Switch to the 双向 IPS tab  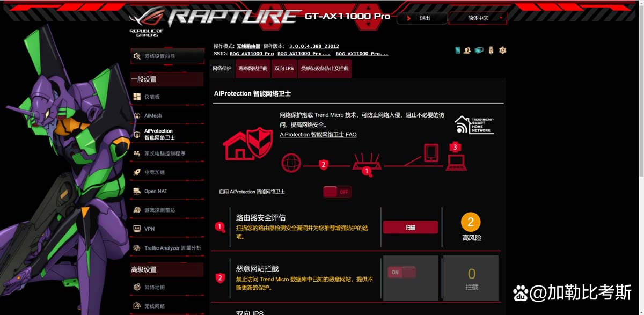[284, 69]
